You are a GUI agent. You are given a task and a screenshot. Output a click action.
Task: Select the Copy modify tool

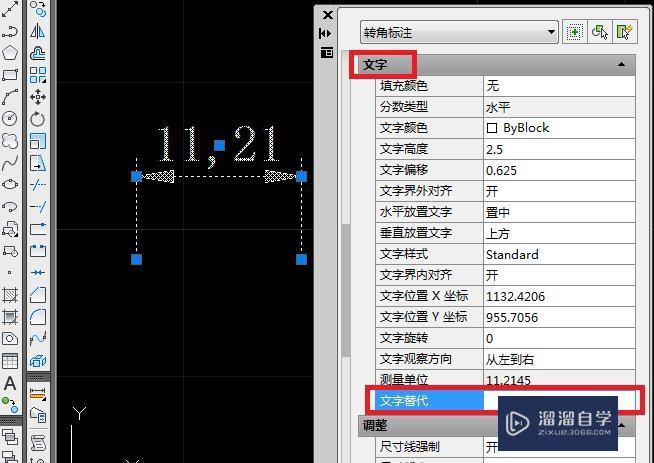(38, 9)
